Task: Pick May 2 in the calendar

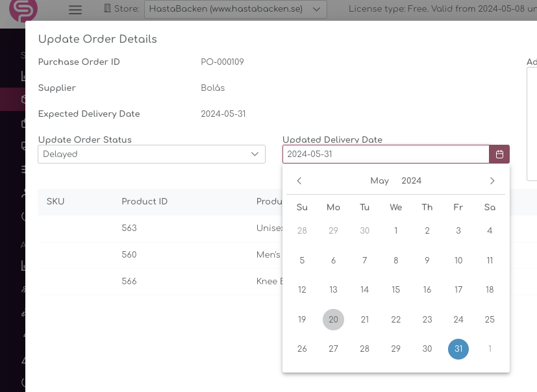Action: (x=427, y=231)
